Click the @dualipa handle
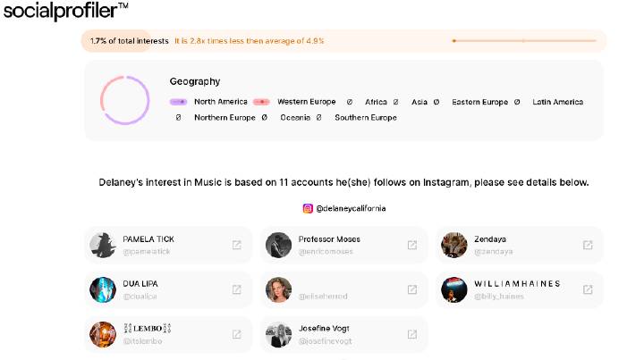The image size is (644, 360). pos(140,296)
